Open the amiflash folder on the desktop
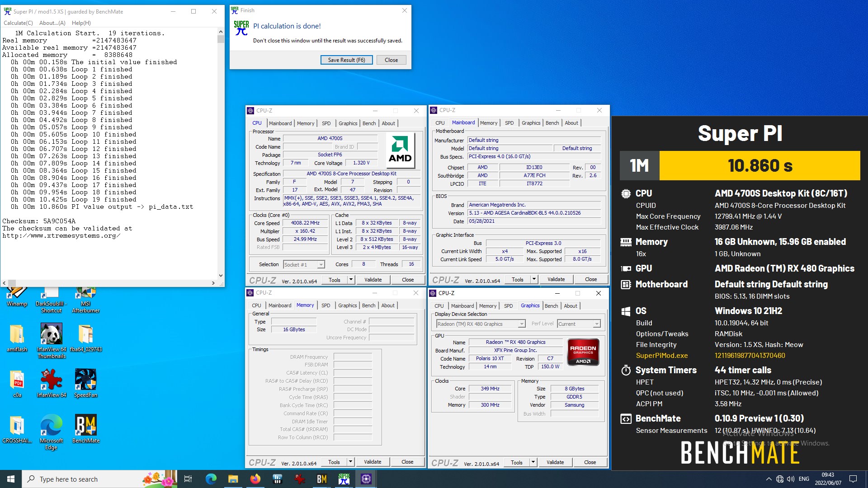 pyautogui.click(x=17, y=338)
